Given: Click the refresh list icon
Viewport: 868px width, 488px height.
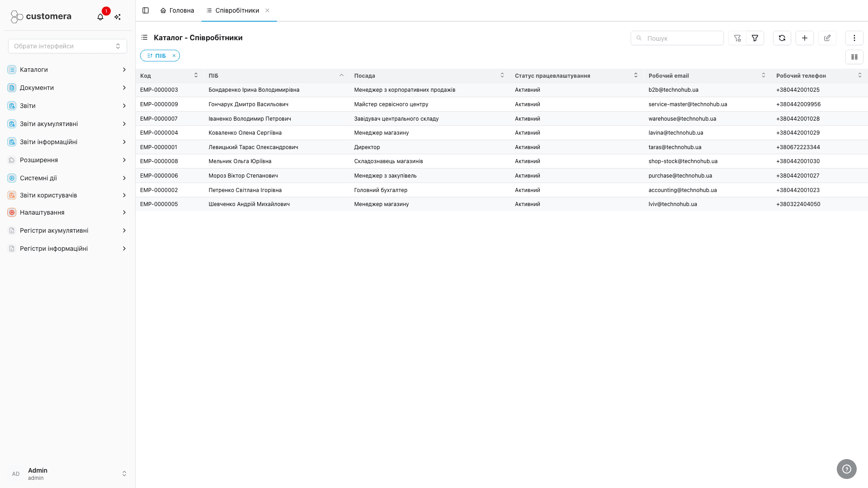Looking at the screenshot, I should pyautogui.click(x=782, y=38).
